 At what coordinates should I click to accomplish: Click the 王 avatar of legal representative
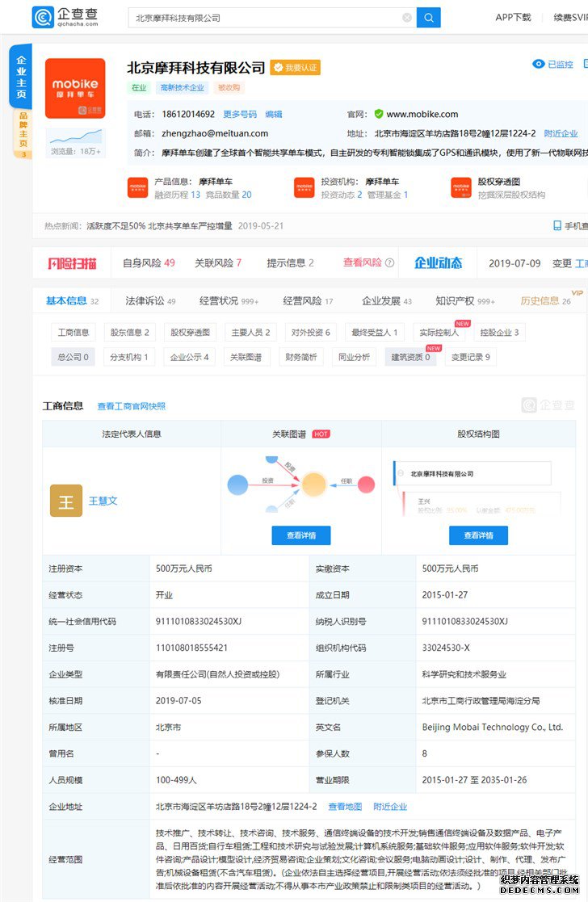click(x=66, y=501)
